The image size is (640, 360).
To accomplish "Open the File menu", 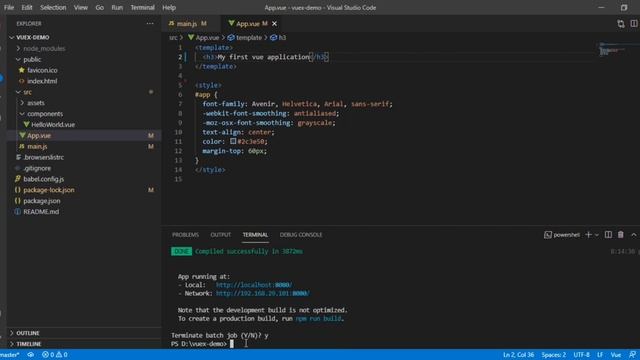I will point(9,7).
